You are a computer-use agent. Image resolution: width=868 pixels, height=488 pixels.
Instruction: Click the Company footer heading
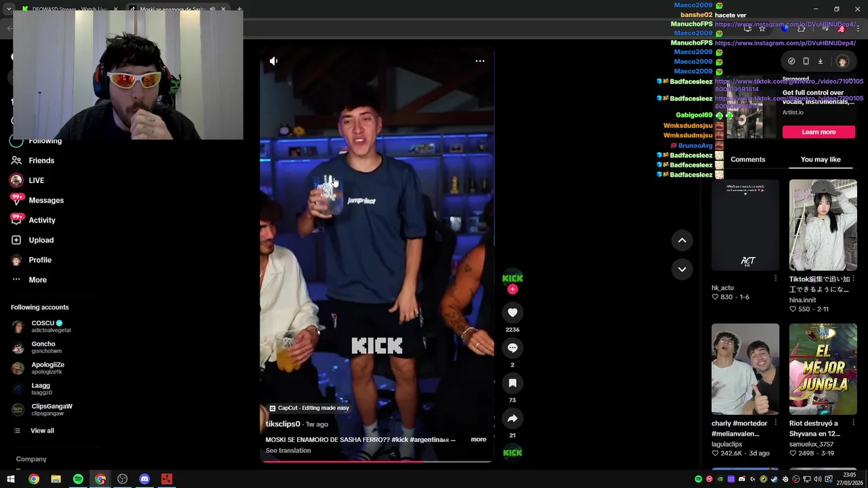(x=31, y=459)
